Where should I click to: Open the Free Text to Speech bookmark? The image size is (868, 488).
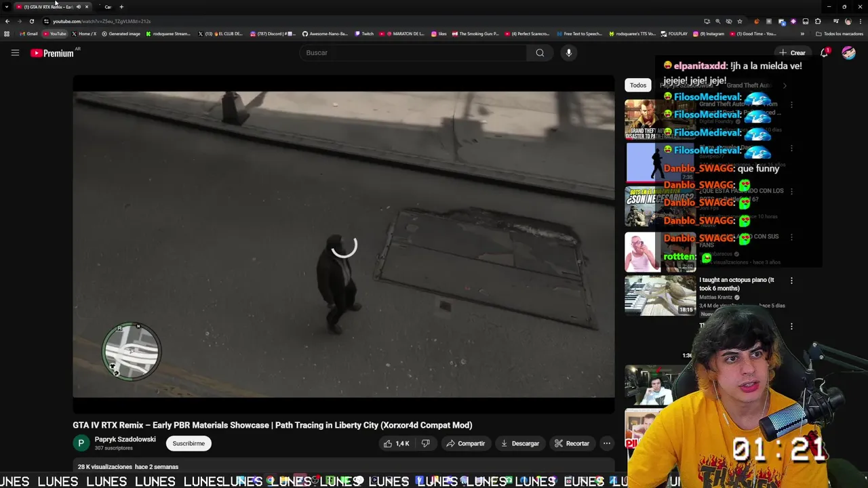point(580,34)
